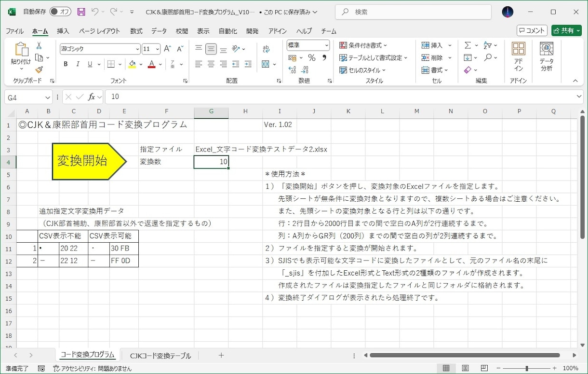Image resolution: width=588 pixels, height=374 pixels.
Task: Expand the Name Box dropdown
Action: click(x=47, y=97)
